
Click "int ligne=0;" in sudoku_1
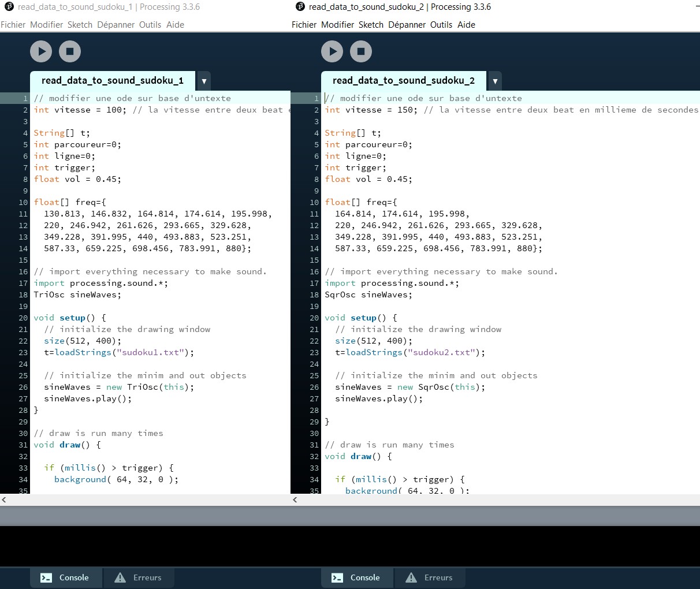pyautogui.click(x=65, y=156)
